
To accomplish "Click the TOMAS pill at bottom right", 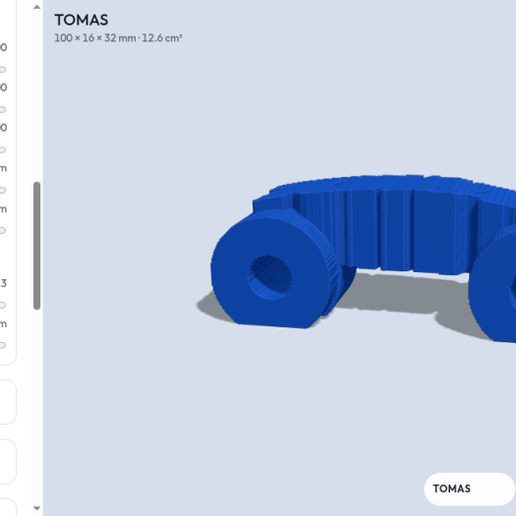I will (469, 489).
